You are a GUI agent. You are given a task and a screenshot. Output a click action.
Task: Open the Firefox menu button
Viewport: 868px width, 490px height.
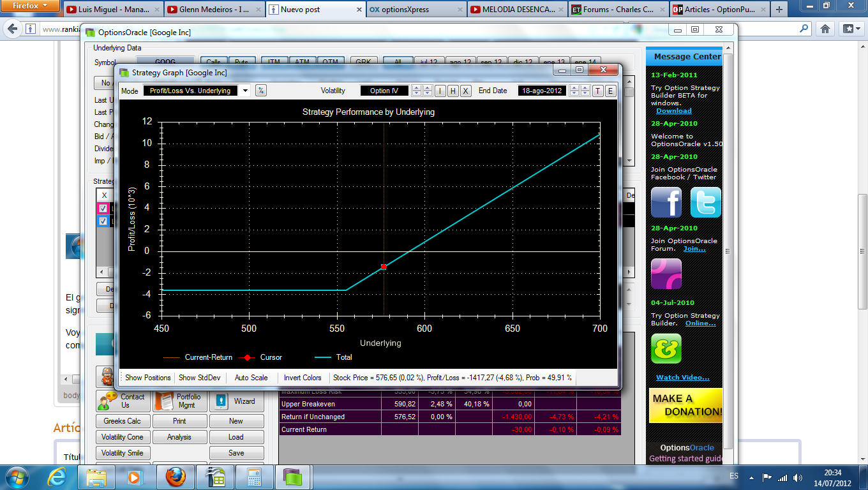point(31,6)
